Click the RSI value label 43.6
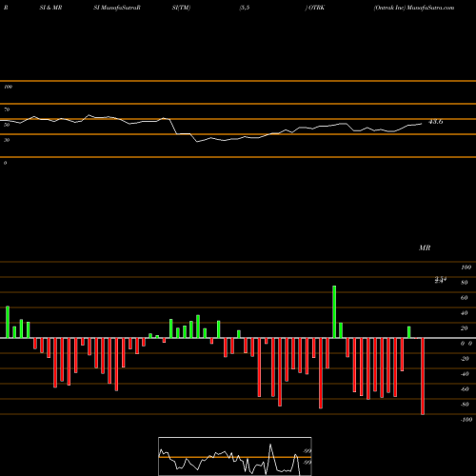Image resolution: width=476 pixels, height=476 pixels. point(436,122)
